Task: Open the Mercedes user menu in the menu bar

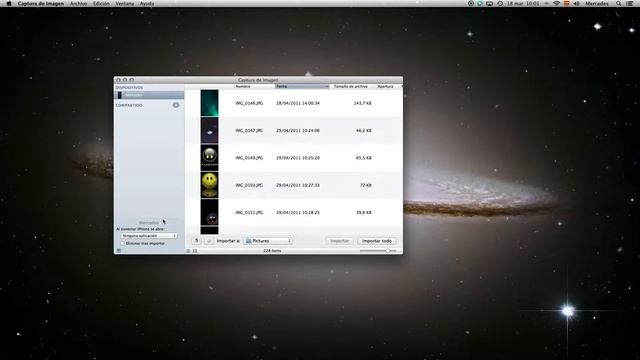Action: pyautogui.click(x=597, y=3)
